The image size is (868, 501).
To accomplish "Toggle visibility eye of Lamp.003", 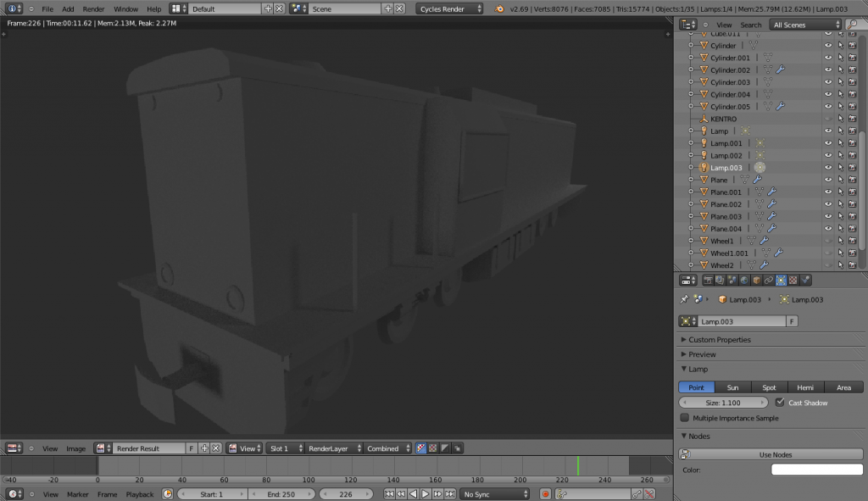I will 828,167.
